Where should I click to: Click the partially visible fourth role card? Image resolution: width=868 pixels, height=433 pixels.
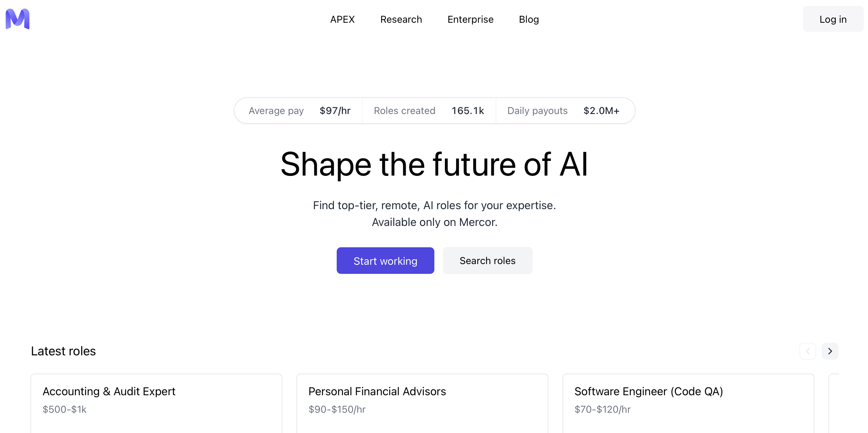(834, 402)
